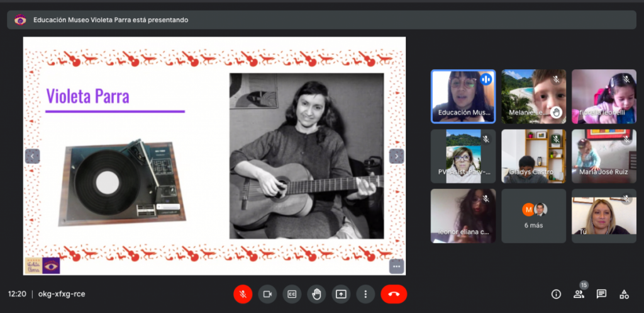The width and height of the screenshot is (644, 313).
Task: Select the Educación Museo participant tile
Action: 463,96
